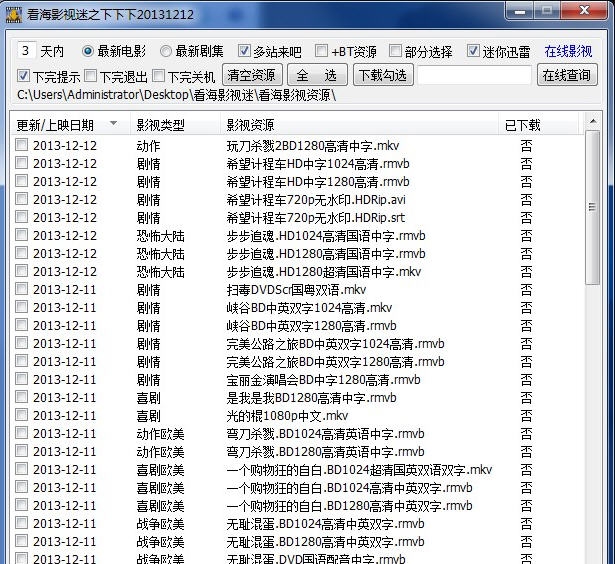615x564 pixels.
Task: Click the days number field before 天内
Action: (26, 51)
